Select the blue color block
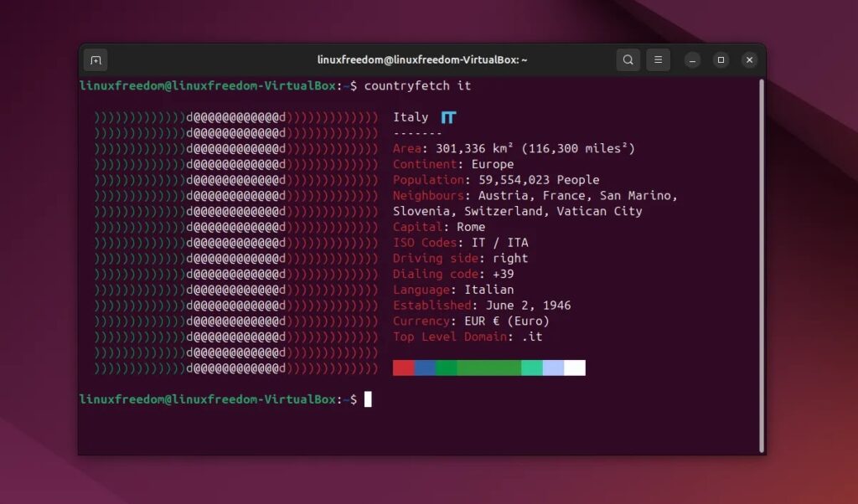Screen dimensions: 858x504 [x=425, y=368]
